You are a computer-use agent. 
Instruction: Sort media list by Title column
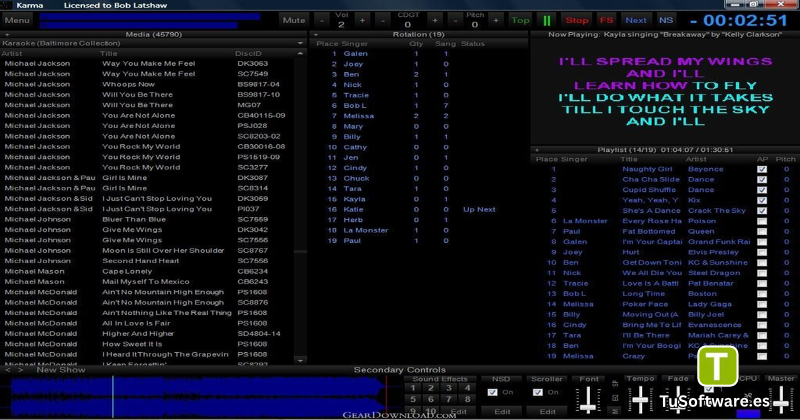(x=109, y=54)
